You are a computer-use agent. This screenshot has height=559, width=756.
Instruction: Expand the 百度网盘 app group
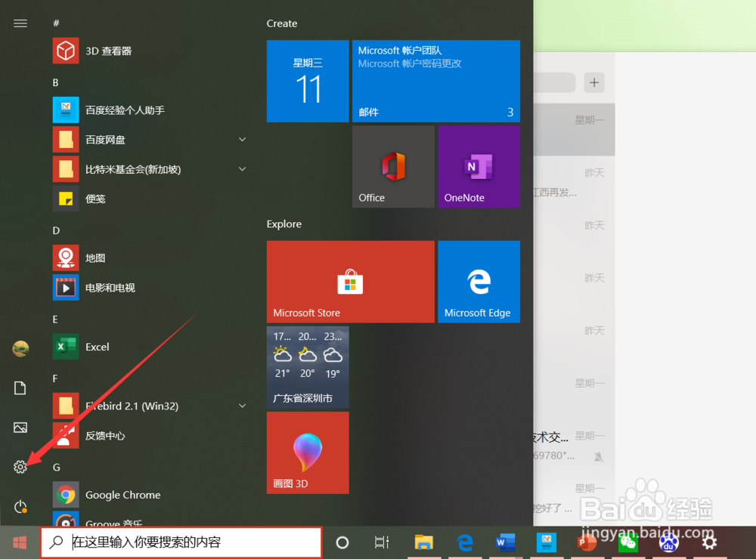(242, 139)
